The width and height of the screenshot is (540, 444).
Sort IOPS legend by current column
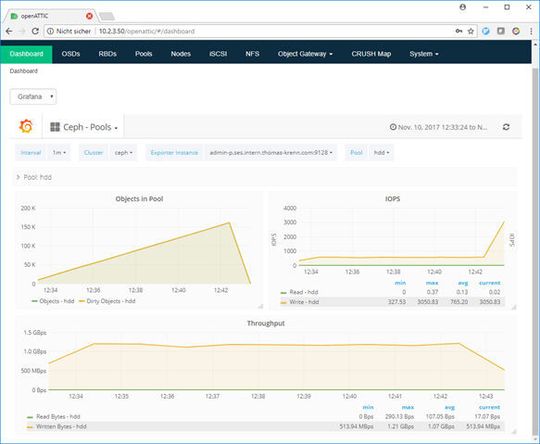click(489, 283)
